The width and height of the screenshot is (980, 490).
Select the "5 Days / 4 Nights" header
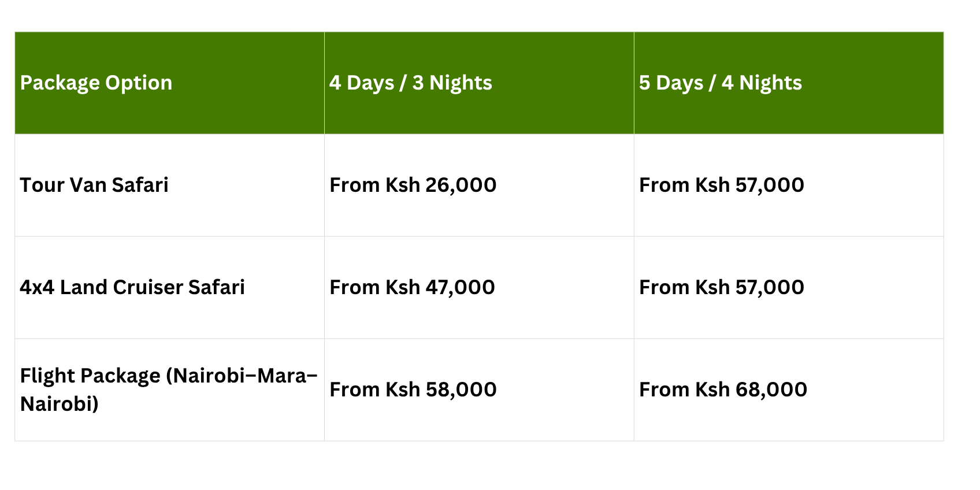pos(720,83)
